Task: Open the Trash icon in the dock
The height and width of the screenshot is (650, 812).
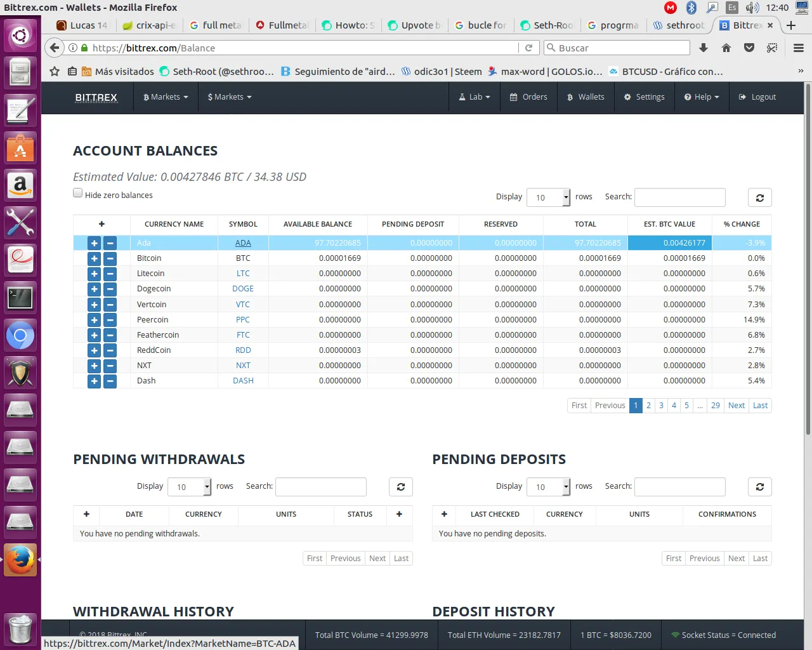Action: 20,629
